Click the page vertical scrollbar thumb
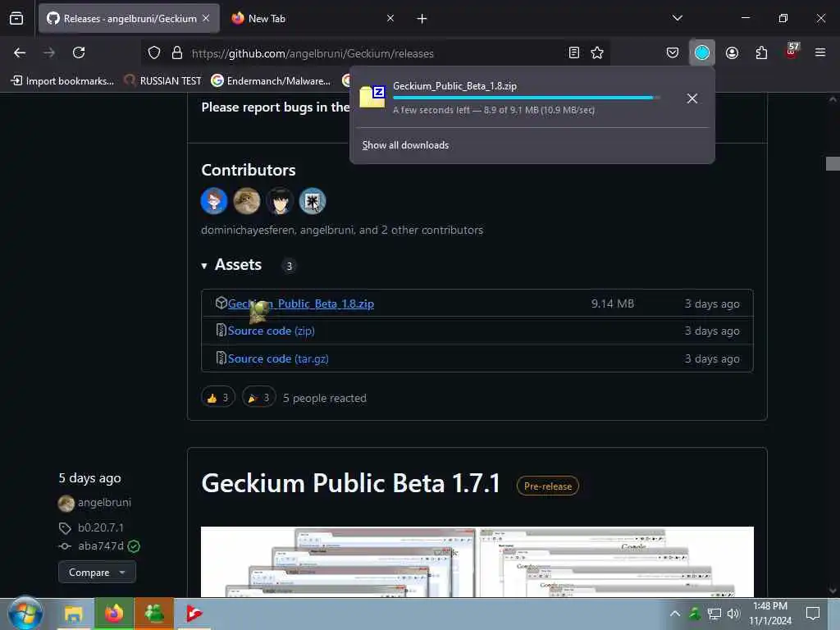This screenshot has height=630, width=840. pos(833,163)
